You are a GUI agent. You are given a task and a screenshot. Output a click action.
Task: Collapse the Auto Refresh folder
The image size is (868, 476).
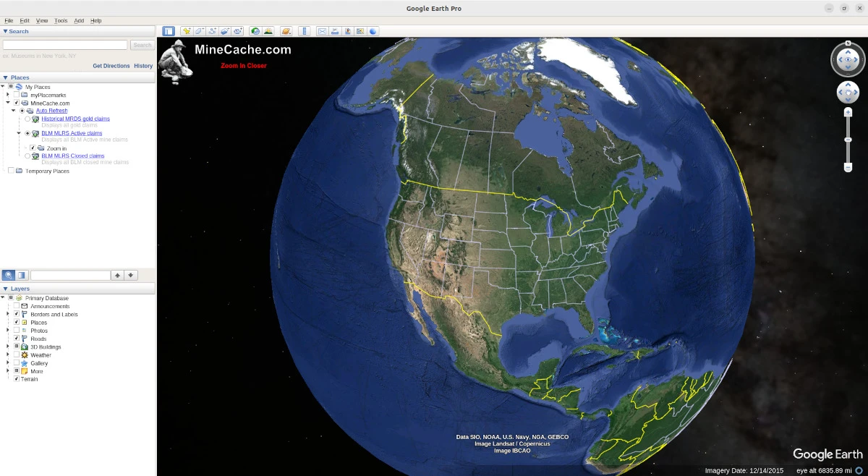(13, 111)
